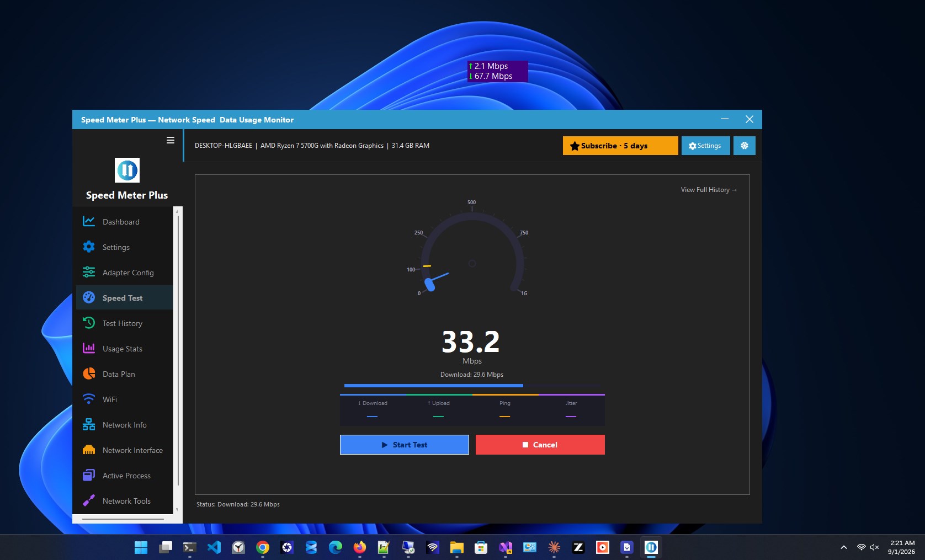Cancel the running speed test
The width and height of the screenshot is (925, 560).
(x=540, y=445)
